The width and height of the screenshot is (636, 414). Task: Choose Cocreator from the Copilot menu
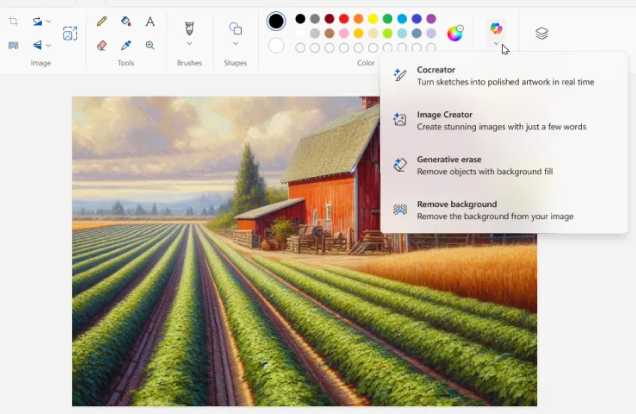(504, 76)
